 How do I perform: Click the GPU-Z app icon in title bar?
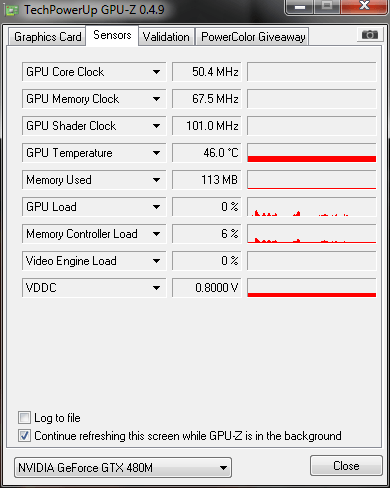11,10
